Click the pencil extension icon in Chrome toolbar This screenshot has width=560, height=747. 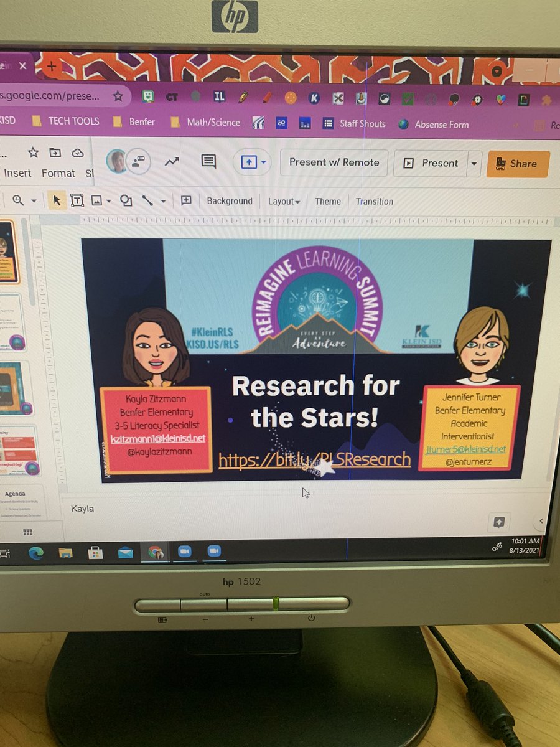click(x=243, y=97)
